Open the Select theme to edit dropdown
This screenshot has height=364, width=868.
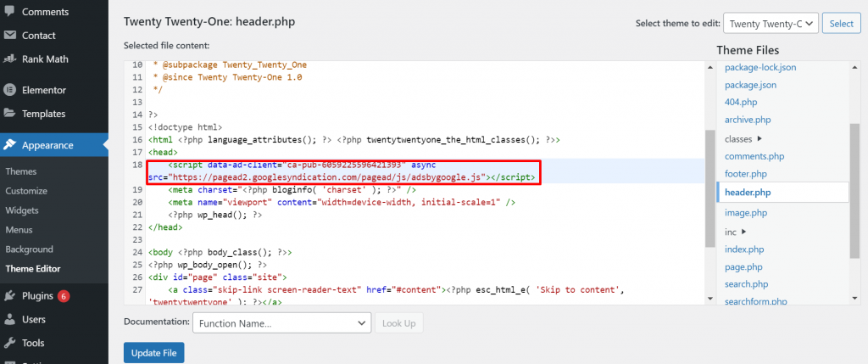[771, 24]
